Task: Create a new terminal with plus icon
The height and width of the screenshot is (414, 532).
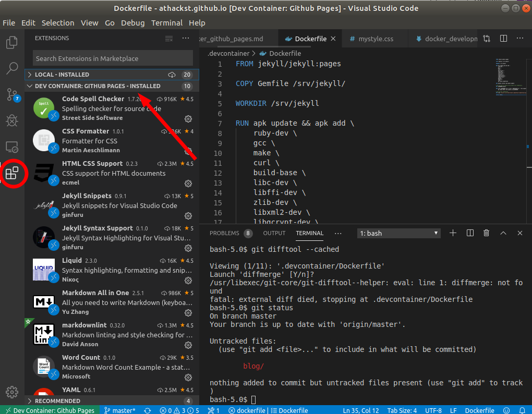Action: 453,233
